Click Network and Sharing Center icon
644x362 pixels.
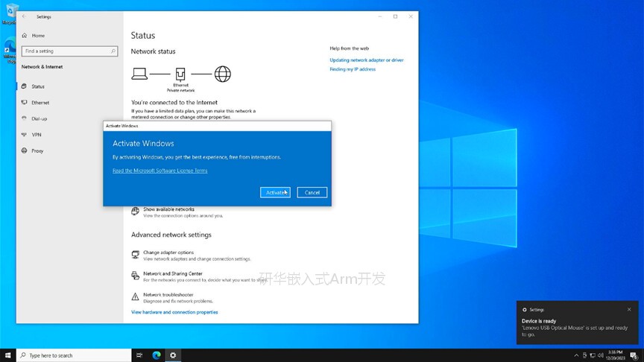pos(135,276)
